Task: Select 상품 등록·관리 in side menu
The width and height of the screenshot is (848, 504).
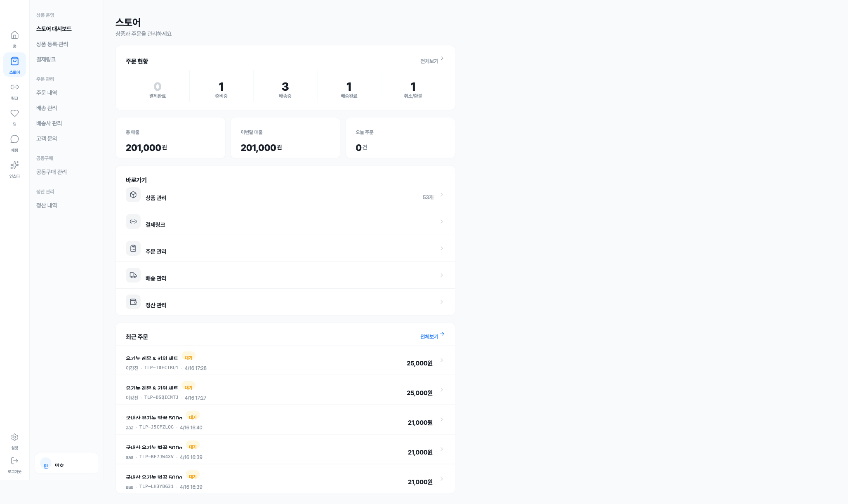Action: click(x=52, y=44)
